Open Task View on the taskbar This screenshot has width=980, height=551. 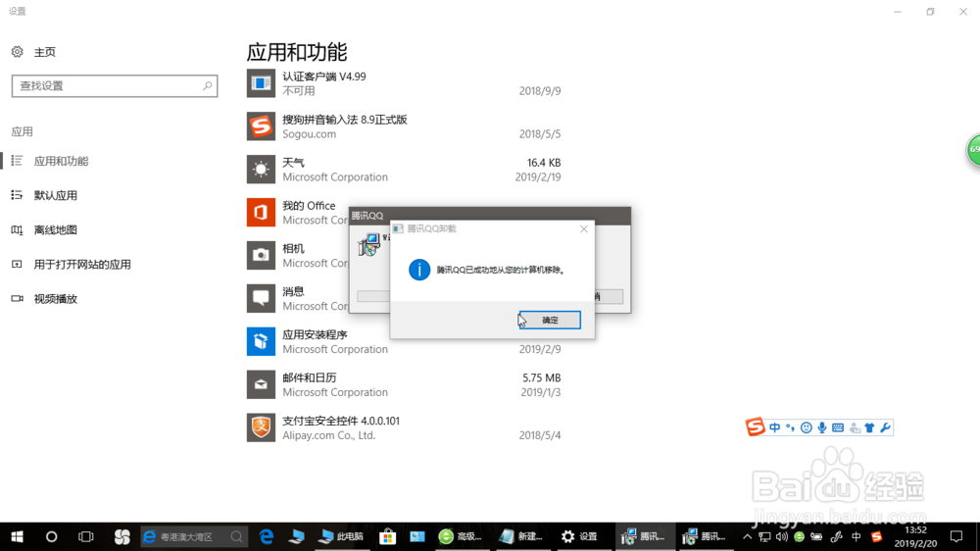[x=85, y=536]
